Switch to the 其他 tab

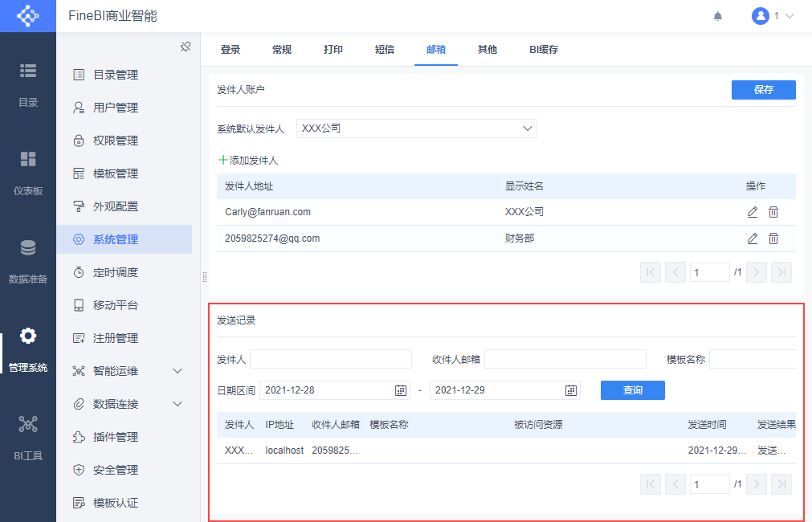tap(488, 49)
